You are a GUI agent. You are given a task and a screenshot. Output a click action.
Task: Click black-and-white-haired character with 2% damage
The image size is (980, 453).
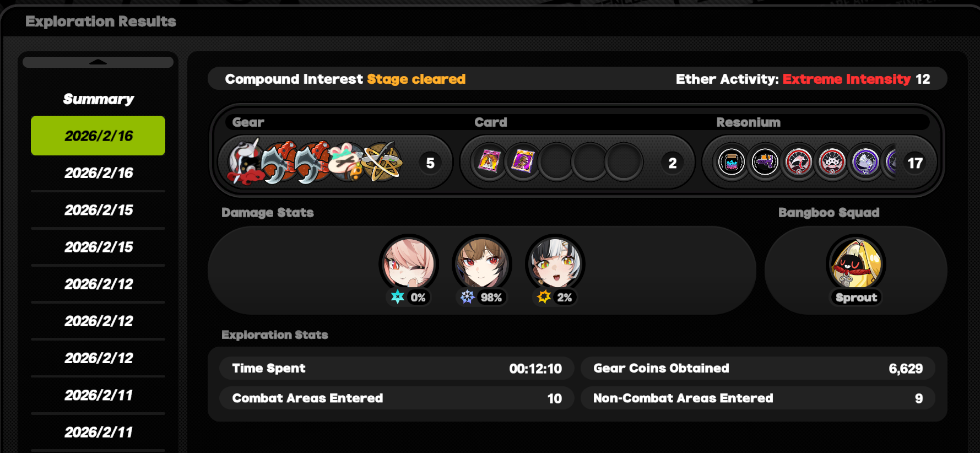tap(555, 264)
